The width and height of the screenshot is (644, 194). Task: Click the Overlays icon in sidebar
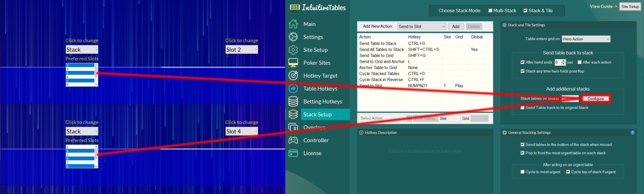[293, 127]
